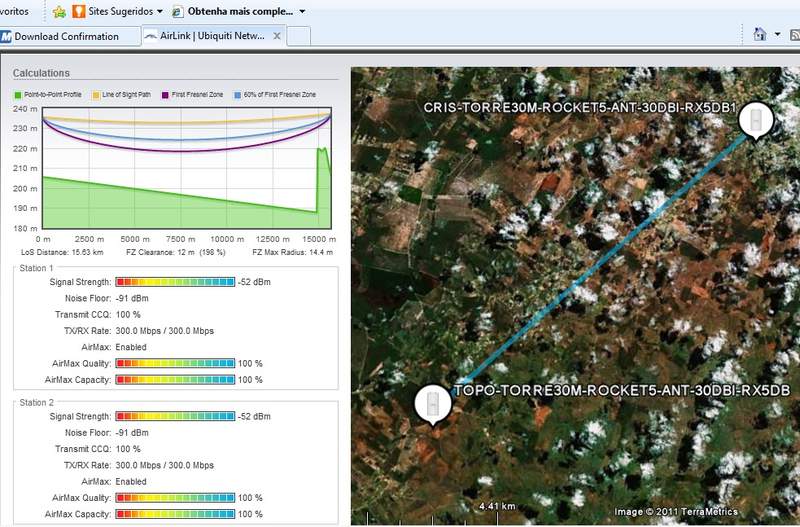800x527 pixels.
Task: Expand the Sites Sugeridos dropdown arrow
Action: pos(160,11)
